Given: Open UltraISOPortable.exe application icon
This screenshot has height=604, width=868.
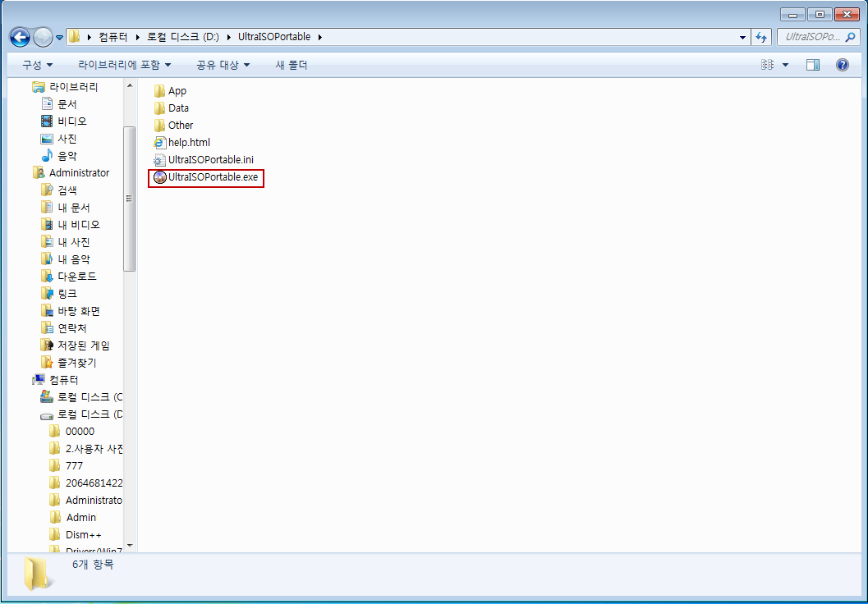Looking at the screenshot, I should (159, 177).
